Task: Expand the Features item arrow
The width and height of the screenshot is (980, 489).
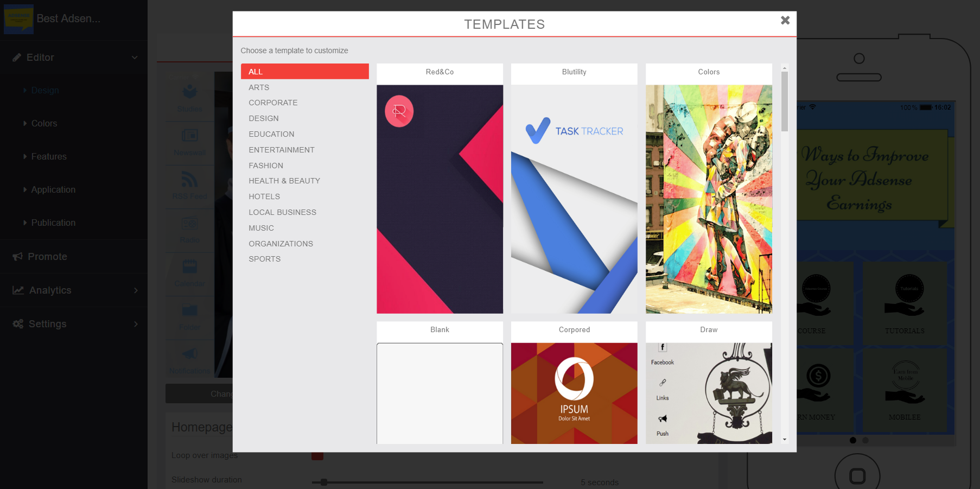Action: (x=25, y=157)
